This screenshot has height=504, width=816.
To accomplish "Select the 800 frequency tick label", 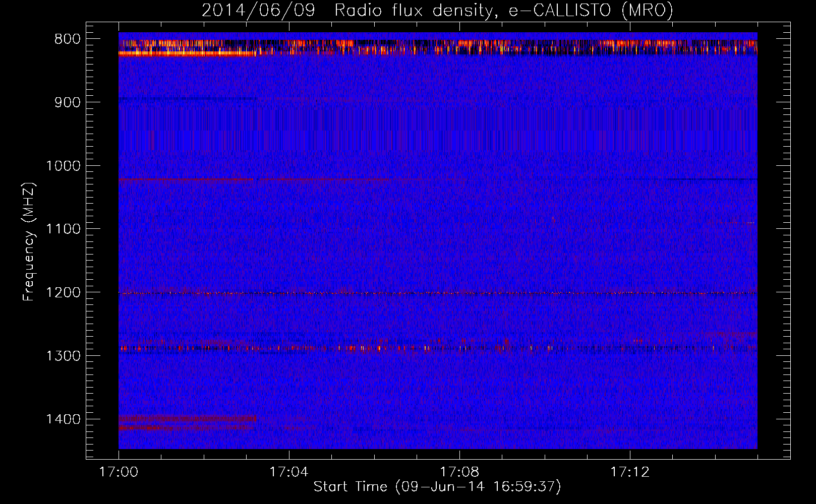I will coord(68,39).
